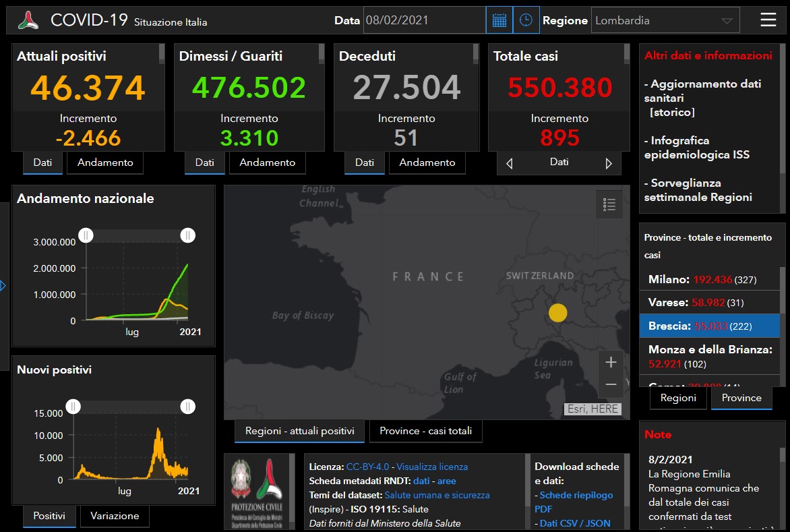Open the map legend list icon
The width and height of the screenshot is (790, 532).
pos(609,204)
